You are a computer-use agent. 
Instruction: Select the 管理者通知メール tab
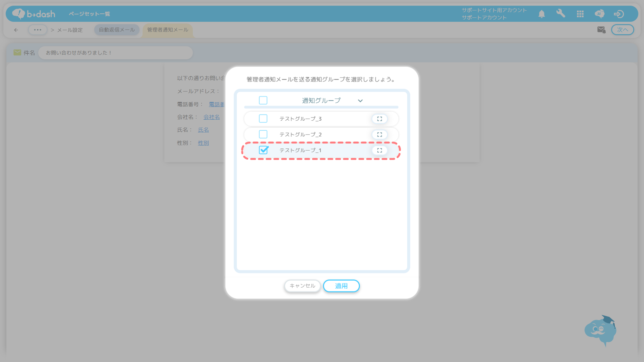(167, 30)
